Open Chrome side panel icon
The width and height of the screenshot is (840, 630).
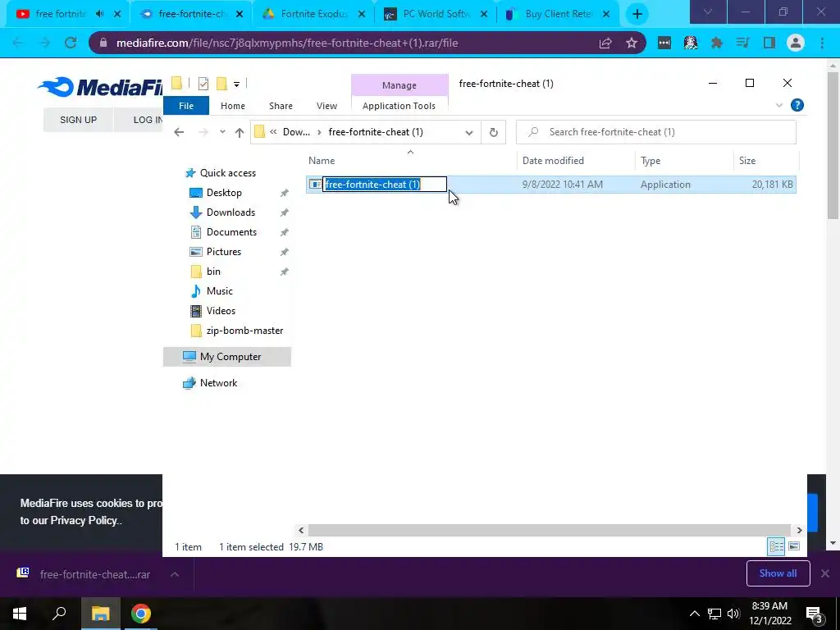(769, 43)
